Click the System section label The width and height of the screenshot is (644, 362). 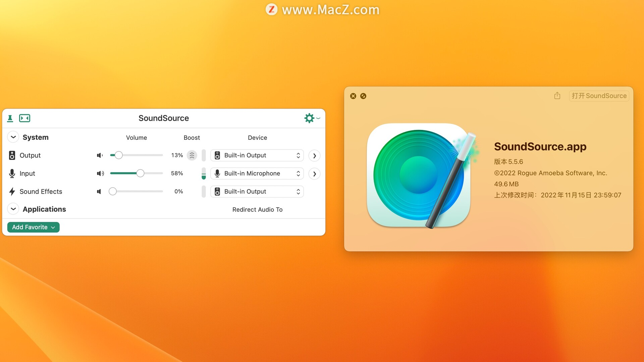click(x=36, y=137)
